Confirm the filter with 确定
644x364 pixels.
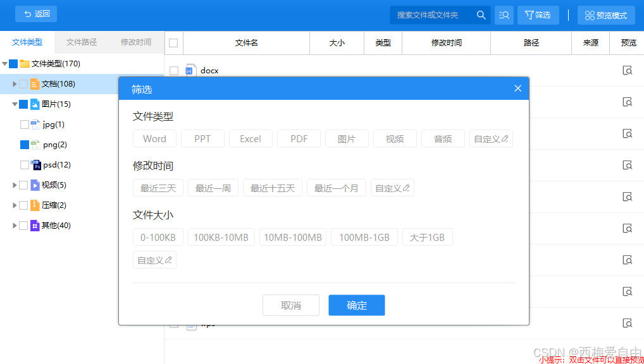(357, 305)
